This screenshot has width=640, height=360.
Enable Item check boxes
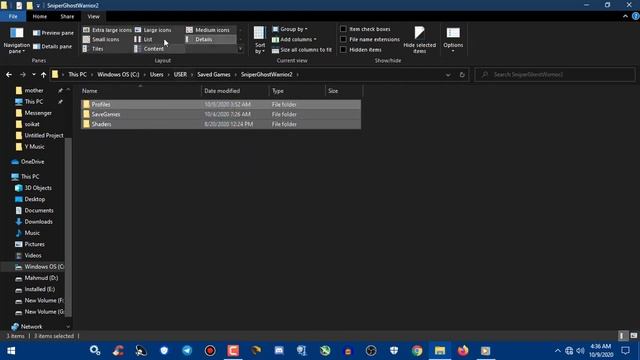(x=343, y=29)
